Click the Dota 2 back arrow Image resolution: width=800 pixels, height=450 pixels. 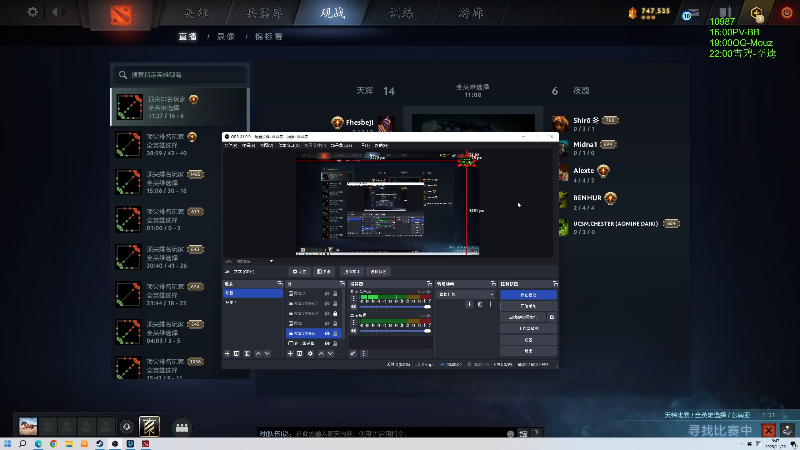coord(55,12)
